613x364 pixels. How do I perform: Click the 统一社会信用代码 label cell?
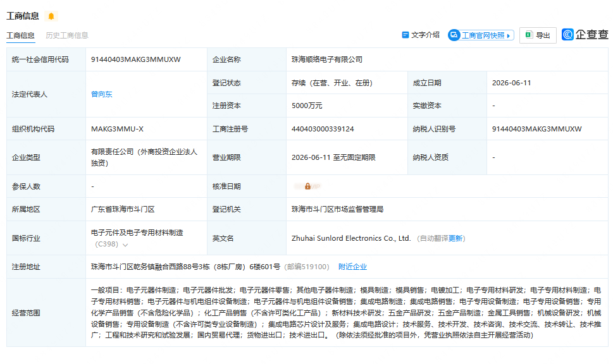coord(46,59)
